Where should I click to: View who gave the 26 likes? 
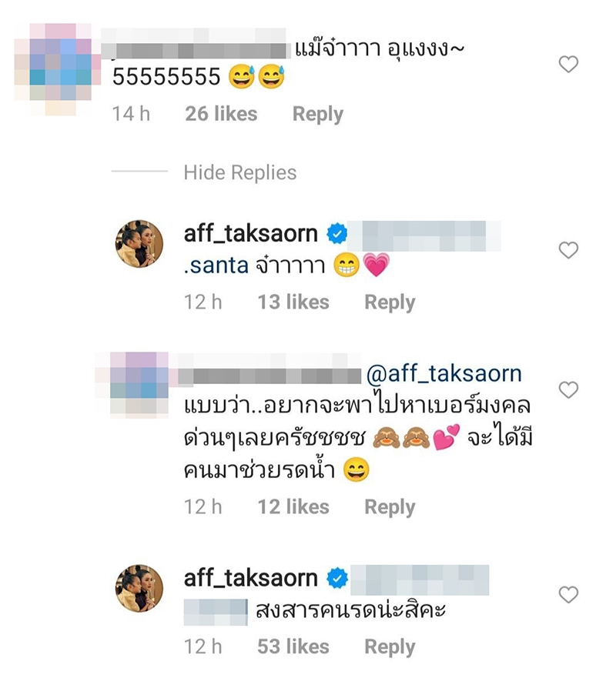point(221,114)
